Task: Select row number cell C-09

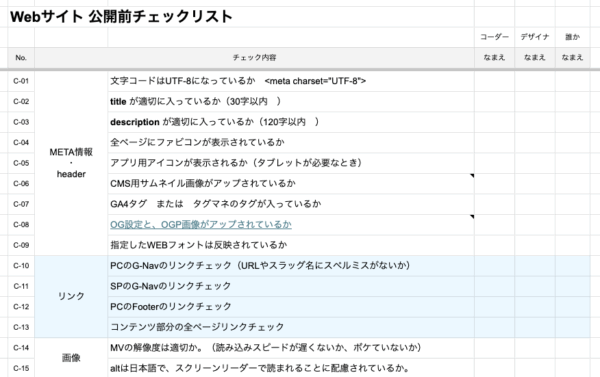Action: (21, 245)
